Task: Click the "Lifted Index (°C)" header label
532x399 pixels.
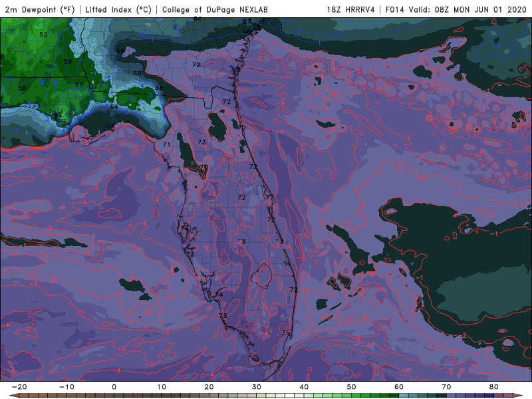Action: tap(118, 9)
